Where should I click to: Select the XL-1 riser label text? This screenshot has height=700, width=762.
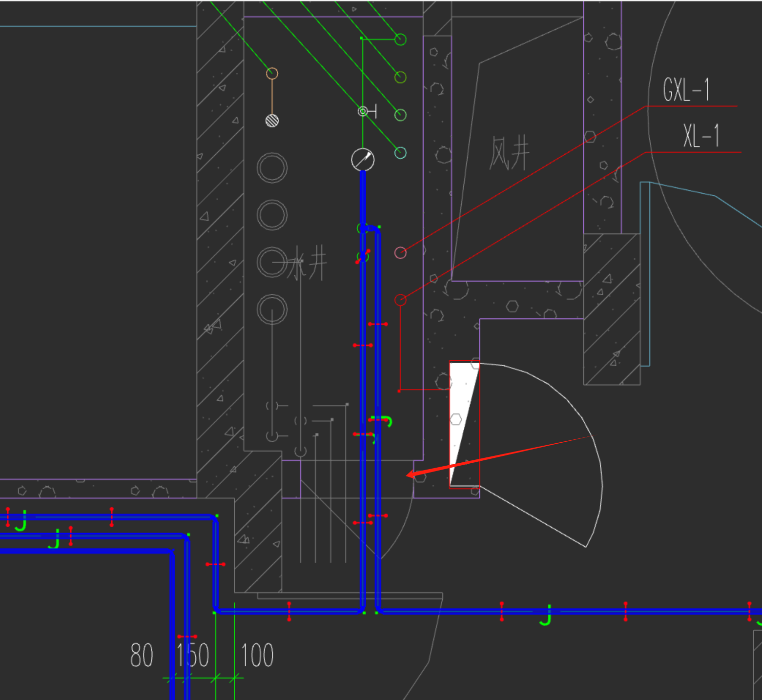pos(701,136)
